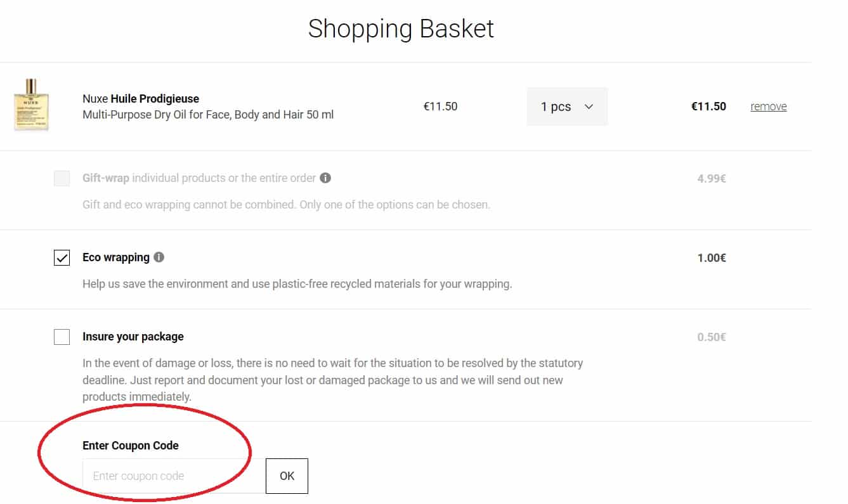Viewport: 848px width, 504px height.
Task: Click the Enter Coupon Code label
Action: [130, 445]
